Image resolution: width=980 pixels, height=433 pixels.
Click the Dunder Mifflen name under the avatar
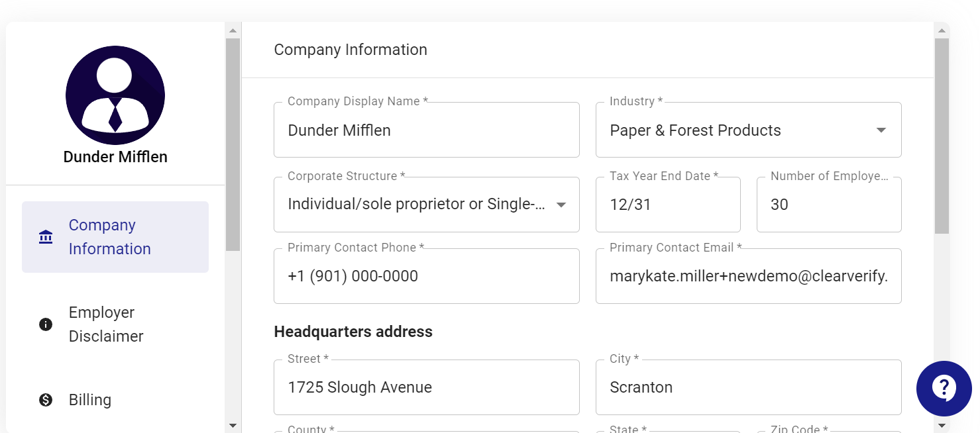click(x=115, y=157)
